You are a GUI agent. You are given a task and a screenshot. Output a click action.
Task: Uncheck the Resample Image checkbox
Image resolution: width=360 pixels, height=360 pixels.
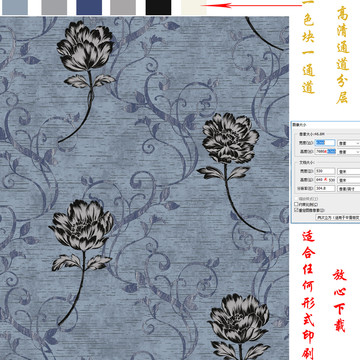click(x=296, y=210)
